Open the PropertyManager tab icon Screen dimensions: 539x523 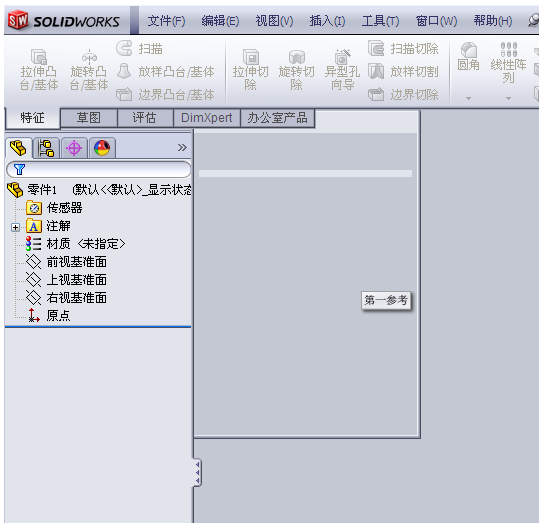(x=46, y=148)
